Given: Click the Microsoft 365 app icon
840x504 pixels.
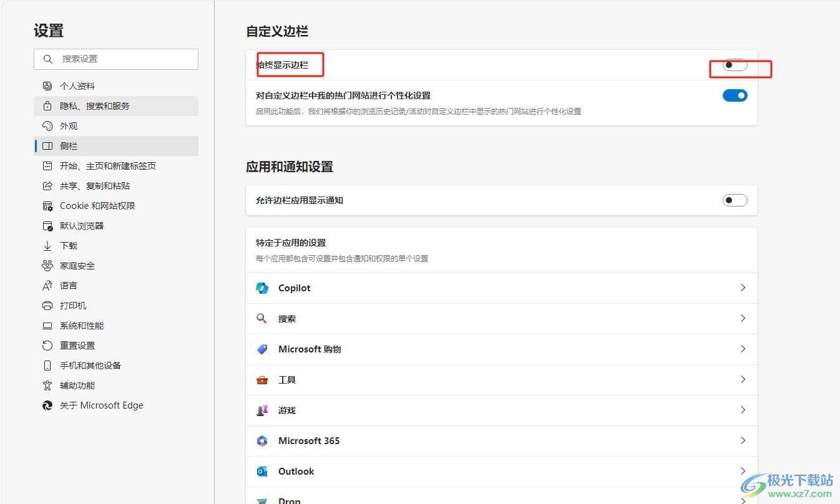Looking at the screenshot, I should point(262,441).
